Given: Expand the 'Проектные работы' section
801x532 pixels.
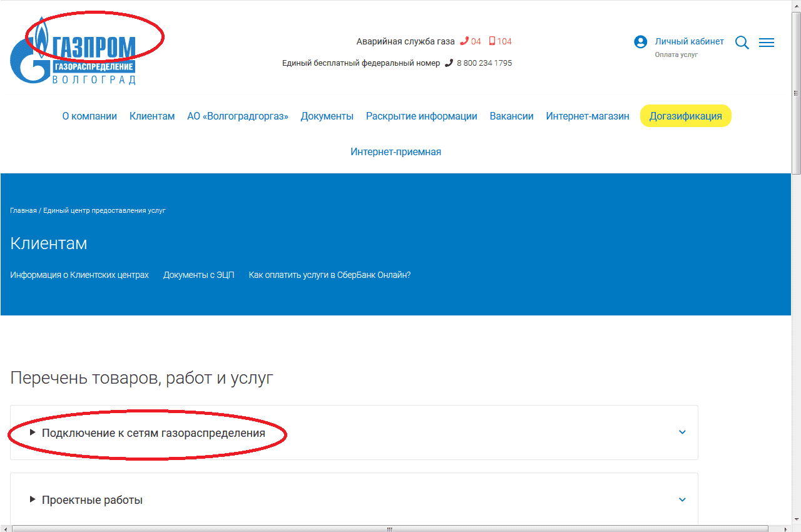Looking at the screenshot, I should coord(92,500).
